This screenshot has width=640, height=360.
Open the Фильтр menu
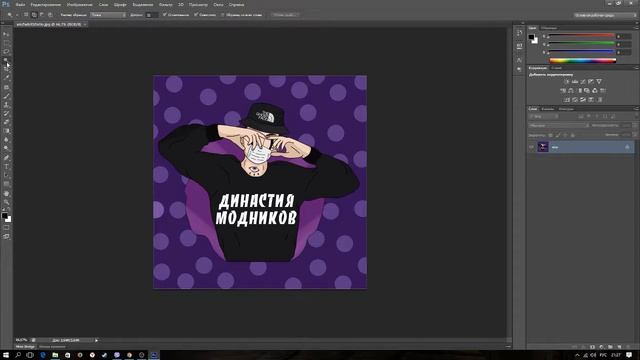click(x=165, y=4)
